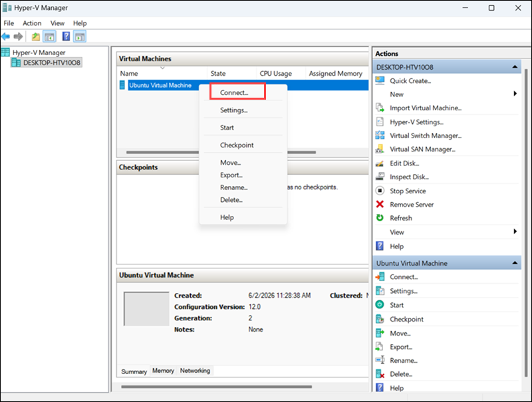This screenshot has width=532, height=402.
Task: Choose Start in the context menu
Action: click(243, 128)
